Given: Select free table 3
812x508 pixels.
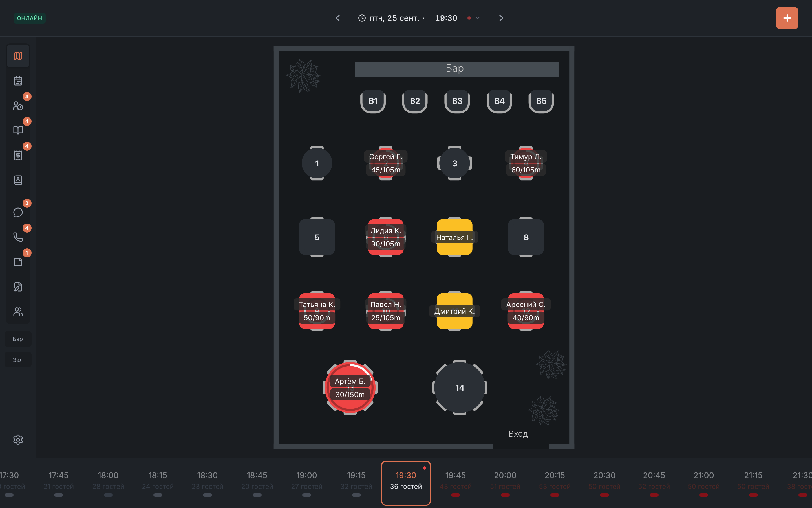Looking at the screenshot, I should point(455,163).
